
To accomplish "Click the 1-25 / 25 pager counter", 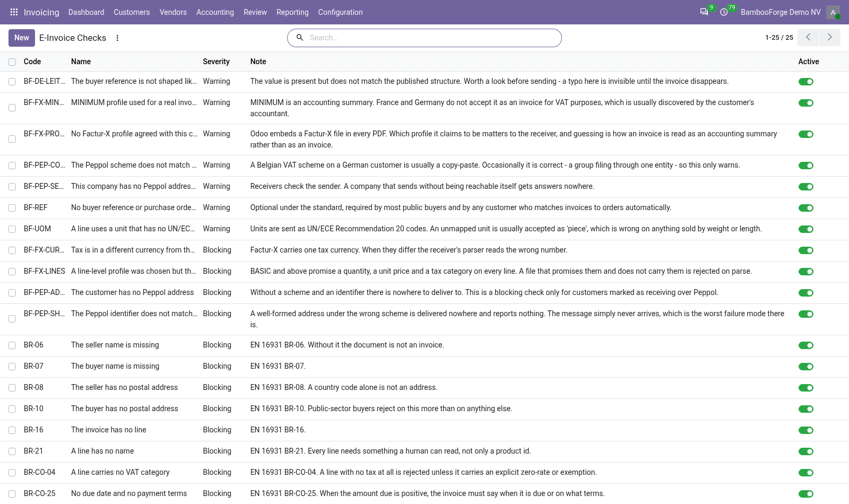I will click(779, 38).
